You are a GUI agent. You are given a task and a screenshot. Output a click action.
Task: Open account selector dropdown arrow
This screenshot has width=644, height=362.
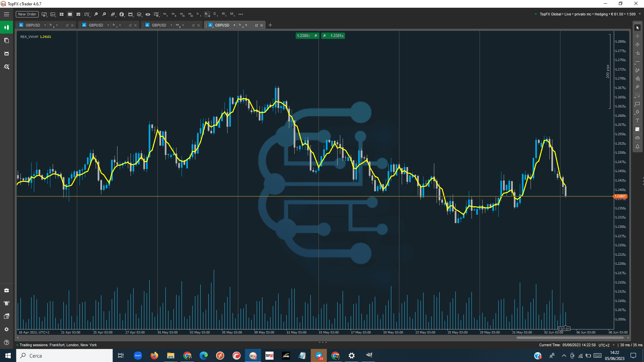[x=640, y=14]
